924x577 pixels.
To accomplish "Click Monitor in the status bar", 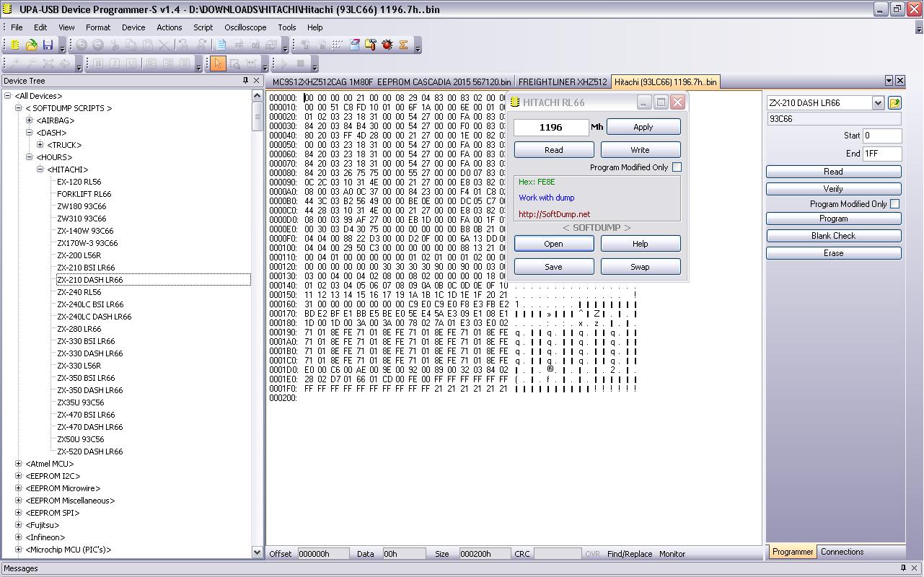I will 672,554.
